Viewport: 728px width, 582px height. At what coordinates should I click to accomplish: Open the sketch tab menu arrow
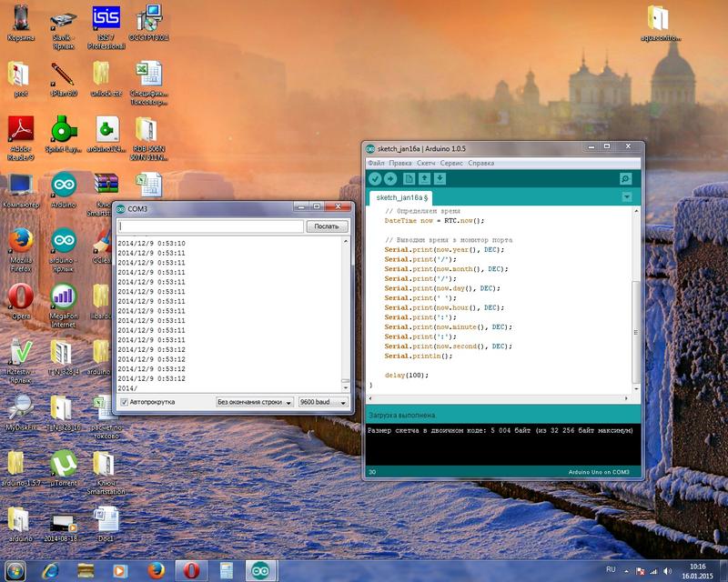click(626, 197)
